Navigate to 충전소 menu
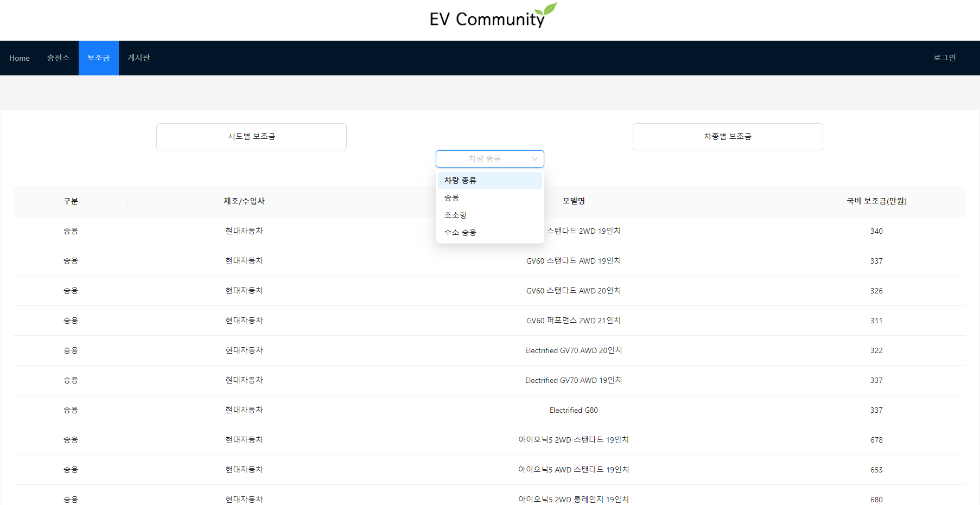The image size is (980, 505). pyautogui.click(x=58, y=58)
